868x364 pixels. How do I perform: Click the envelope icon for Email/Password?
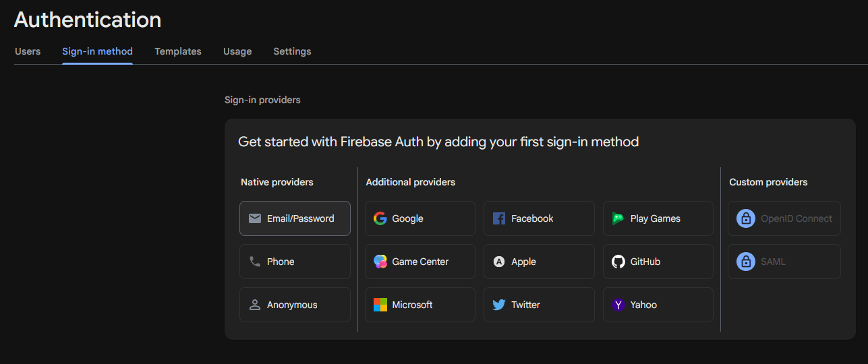(255, 218)
